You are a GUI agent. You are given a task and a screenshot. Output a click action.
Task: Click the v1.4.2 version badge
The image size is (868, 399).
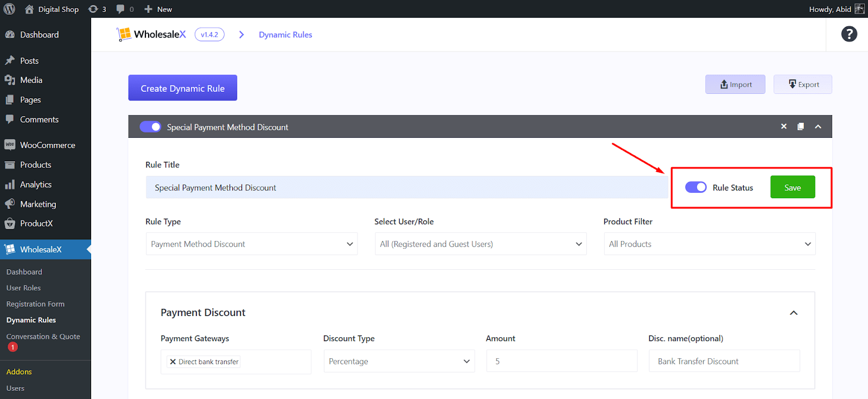[209, 35]
